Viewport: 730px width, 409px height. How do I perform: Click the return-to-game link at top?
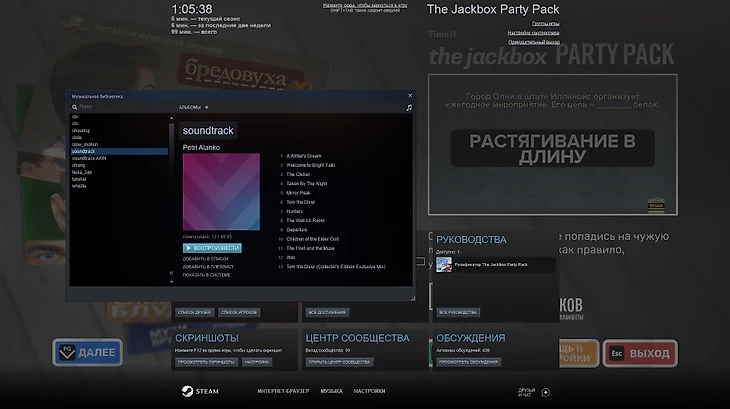point(365,6)
